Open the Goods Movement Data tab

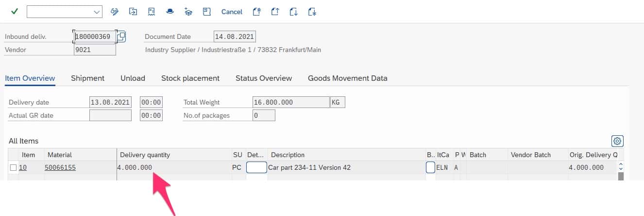pos(347,78)
